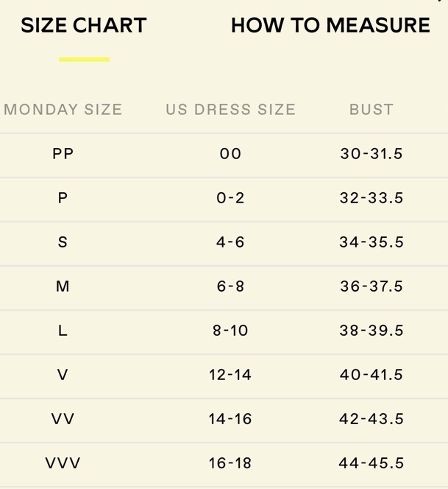Switch to the Size Chart tab
448x489 pixels.
pyautogui.click(x=84, y=25)
